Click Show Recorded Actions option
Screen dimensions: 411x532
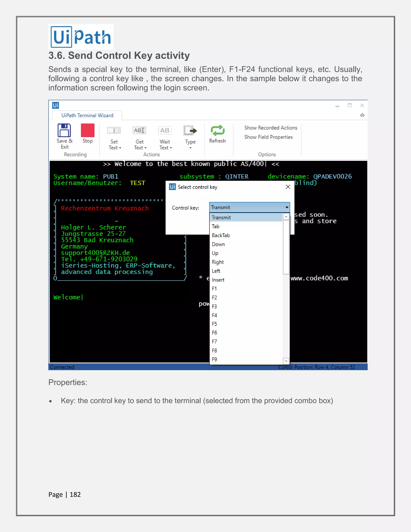tap(271, 128)
